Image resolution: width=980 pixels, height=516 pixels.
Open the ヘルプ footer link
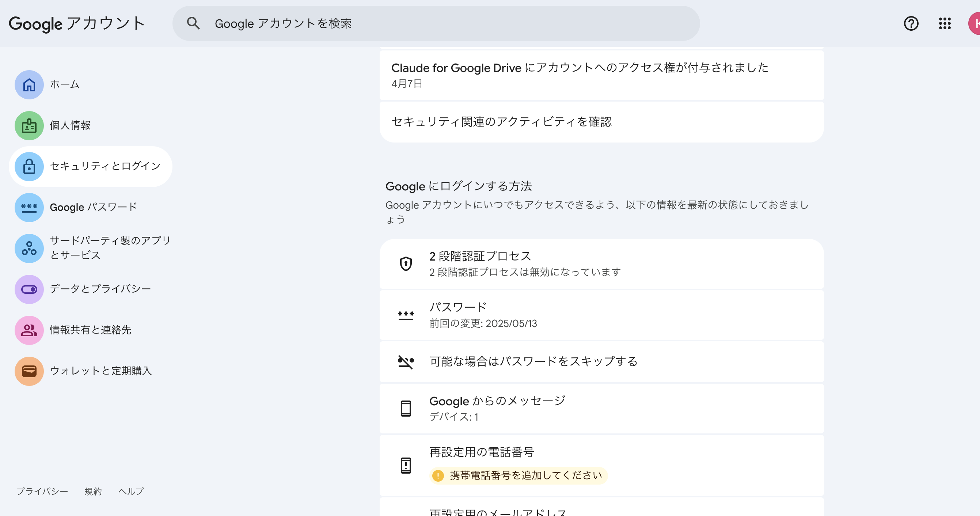click(131, 491)
